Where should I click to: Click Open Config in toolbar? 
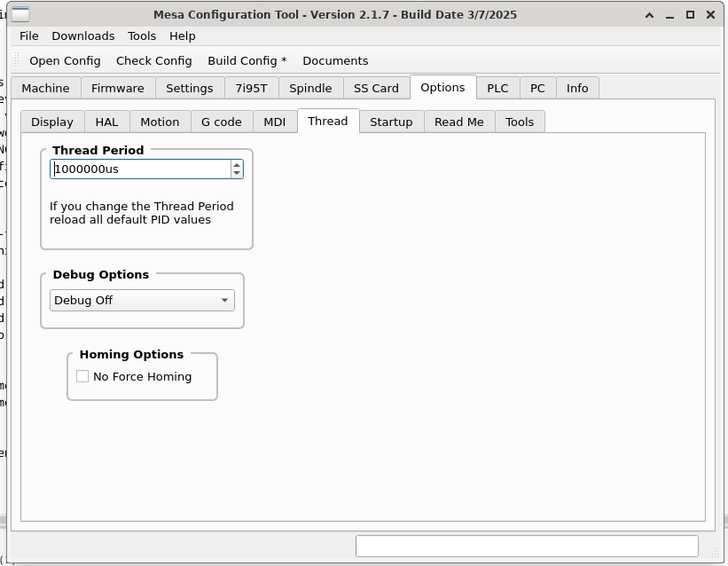[65, 61]
